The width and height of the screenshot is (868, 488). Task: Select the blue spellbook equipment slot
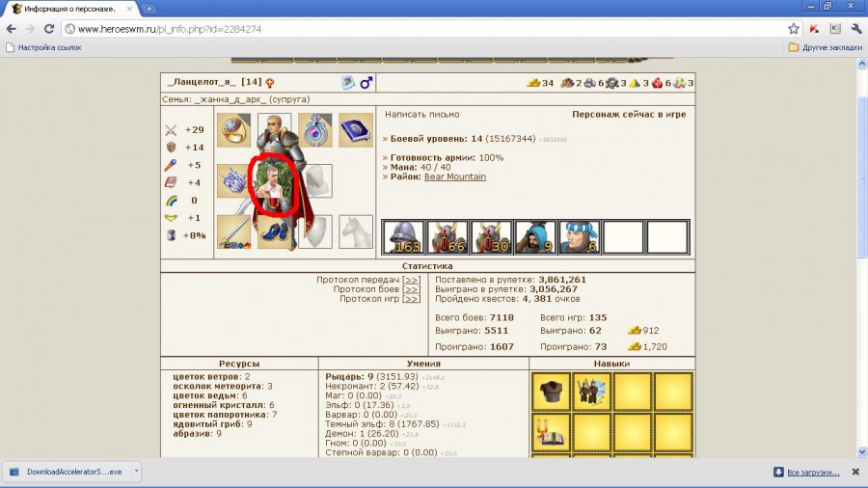(x=356, y=130)
